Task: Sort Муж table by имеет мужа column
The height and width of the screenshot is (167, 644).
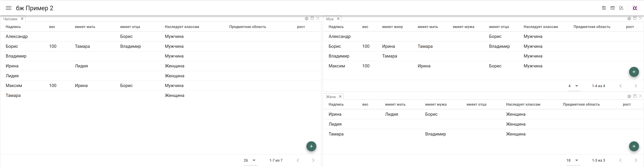Action: (464, 27)
